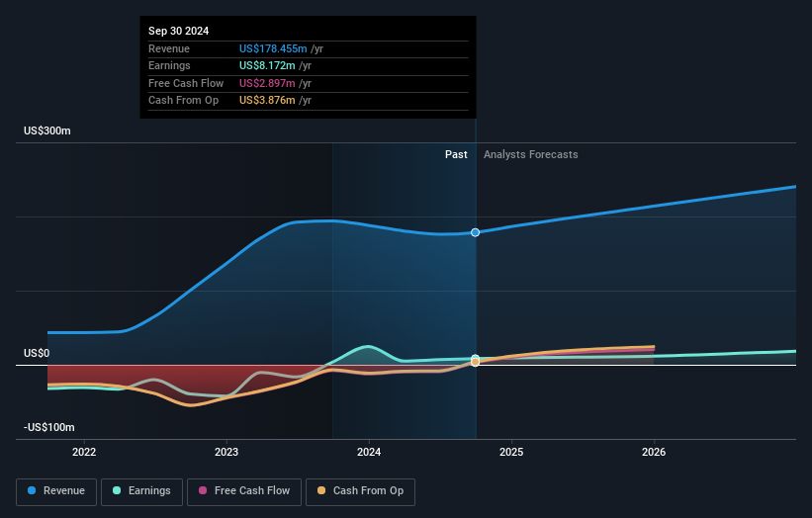Click the 2025 x-axis label

(x=511, y=452)
